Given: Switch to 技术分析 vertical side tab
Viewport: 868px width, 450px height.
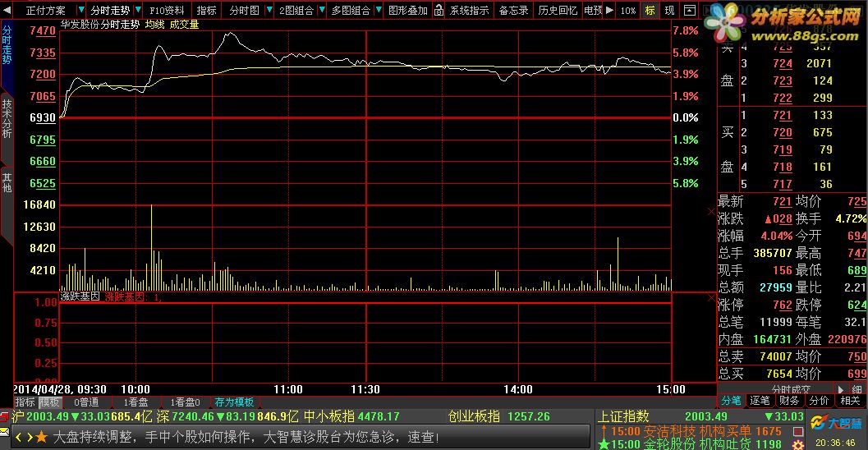Looking at the screenshot, I should [x=7, y=118].
